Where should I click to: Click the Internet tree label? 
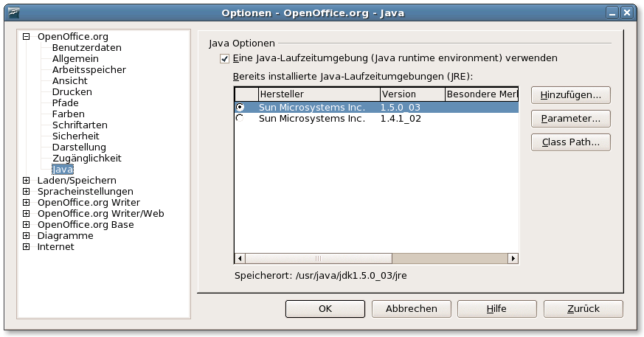point(55,247)
